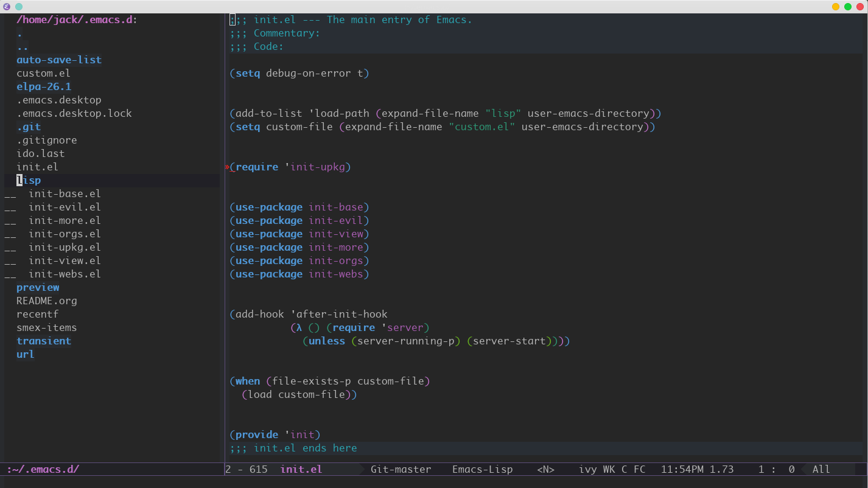Open init-upkg.el under lisp
The width and height of the screenshot is (868, 488).
pyautogui.click(x=65, y=247)
